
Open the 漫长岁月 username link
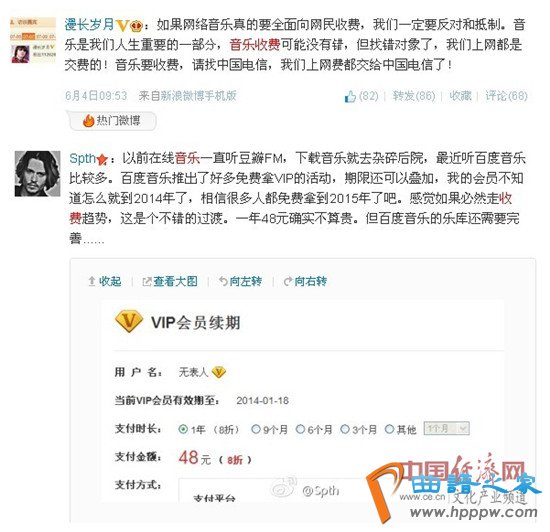pyautogui.click(x=90, y=25)
